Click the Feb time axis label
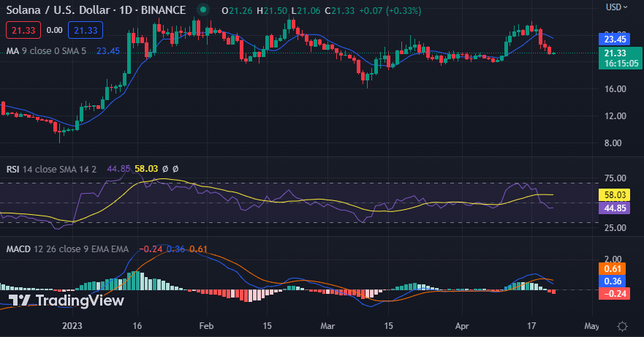The image size is (644, 337). coord(206,326)
